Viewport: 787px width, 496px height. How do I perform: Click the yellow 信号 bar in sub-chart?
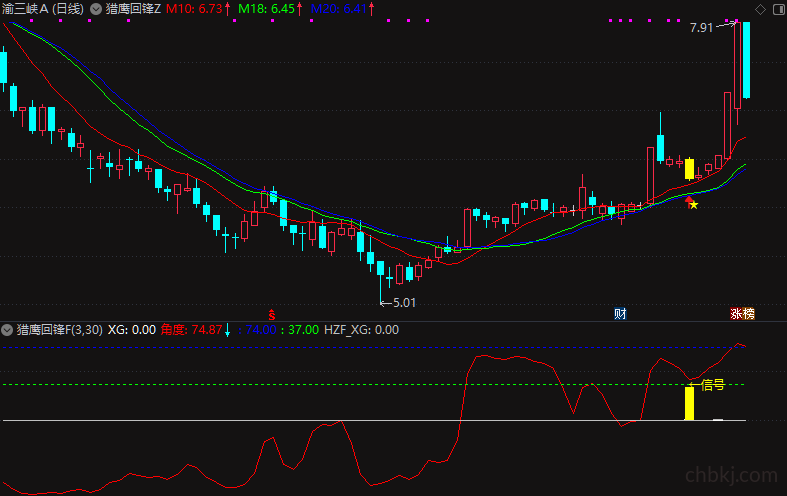click(x=690, y=403)
